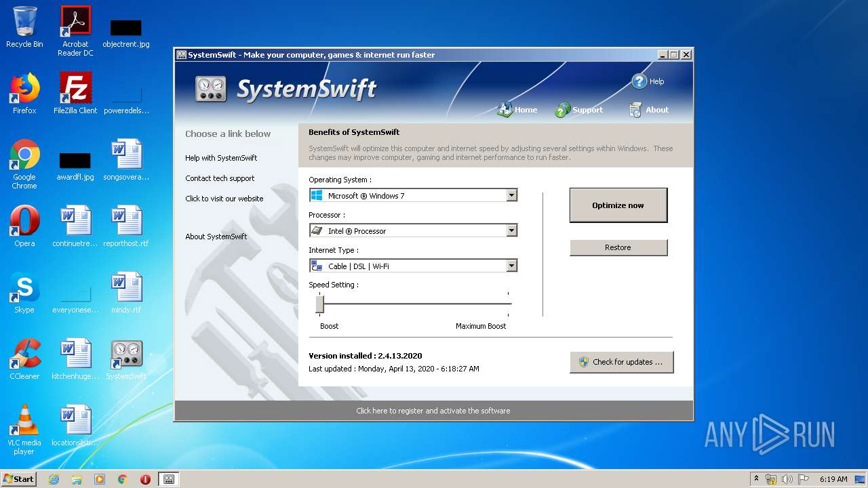Expand the Processor dropdown arrow
This screenshot has height=488, width=868.
click(511, 230)
